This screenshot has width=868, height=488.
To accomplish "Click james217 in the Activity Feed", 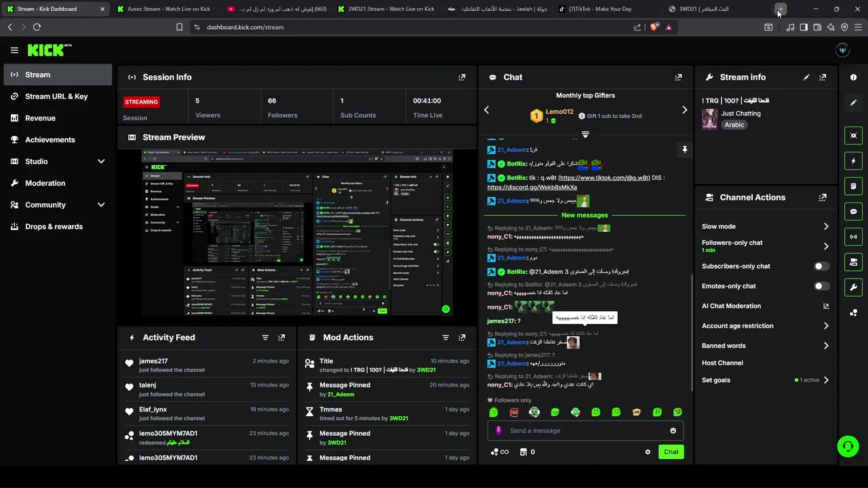I will click(x=153, y=361).
